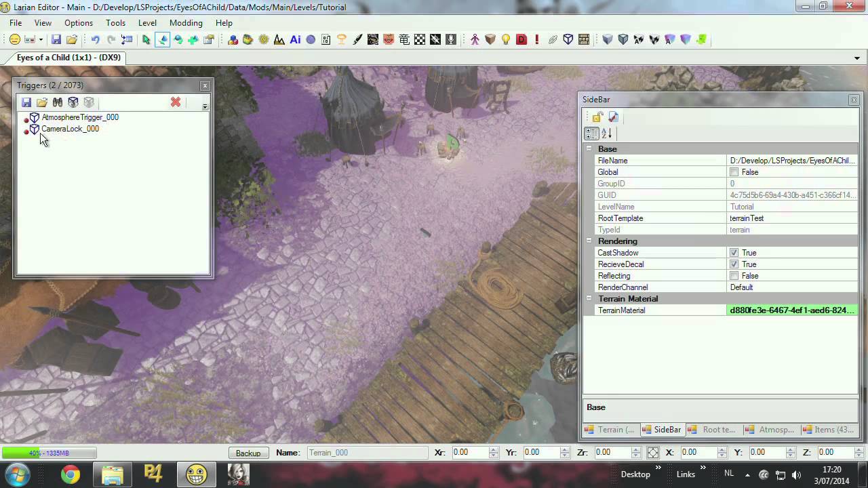Click the yellow smiley face toolbar icon

(x=14, y=40)
